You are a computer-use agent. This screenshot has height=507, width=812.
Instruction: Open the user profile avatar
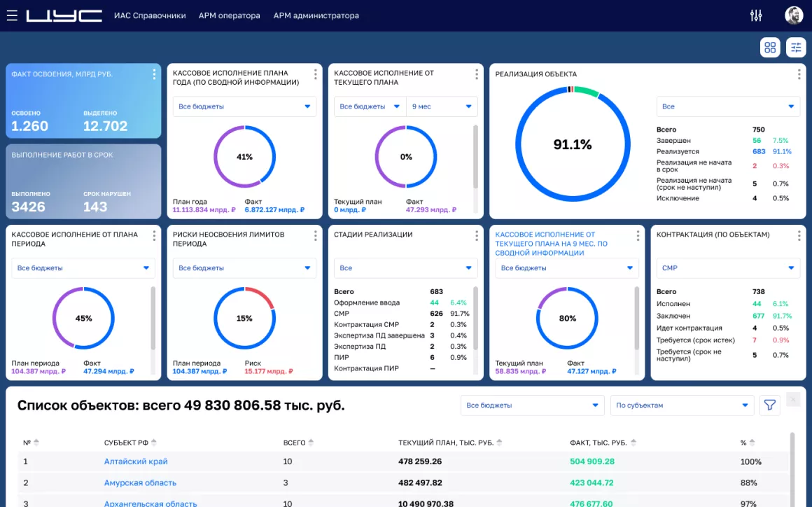793,15
